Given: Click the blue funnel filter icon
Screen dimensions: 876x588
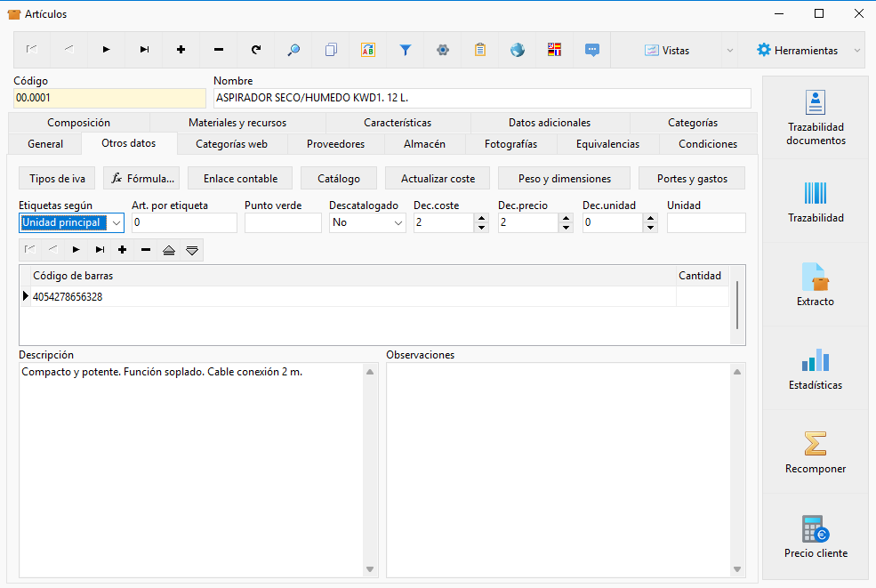Looking at the screenshot, I should pos(406,51).
